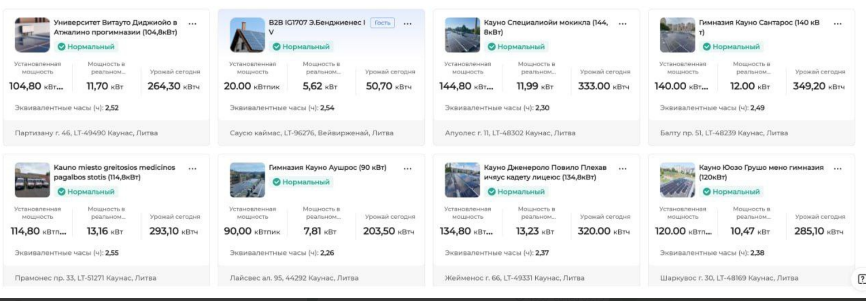This screenshot has height=301, width=868.
Task: Click Нормальный status badge on Гимназия Кауно Сантарос
Action: (x=731, y=47)
